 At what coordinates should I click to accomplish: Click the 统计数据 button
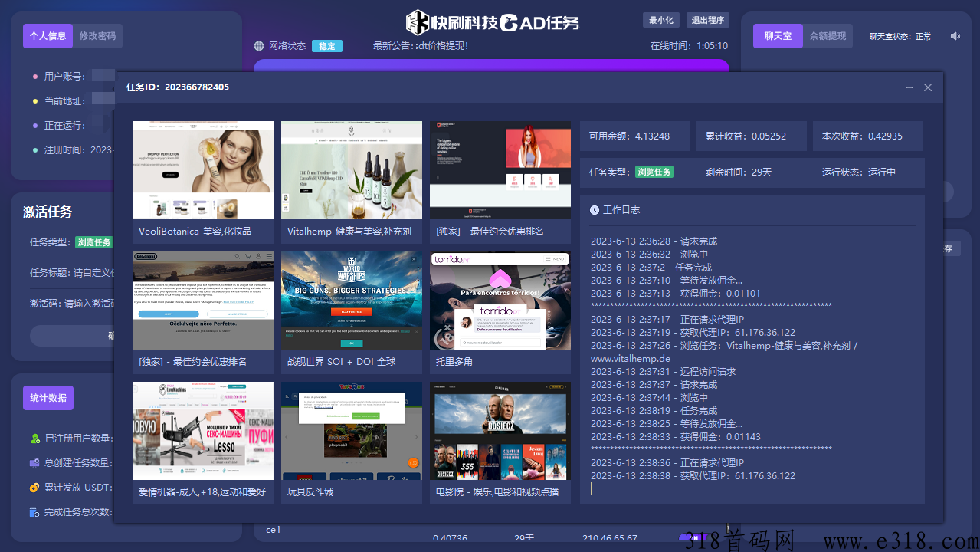(48, 398)
